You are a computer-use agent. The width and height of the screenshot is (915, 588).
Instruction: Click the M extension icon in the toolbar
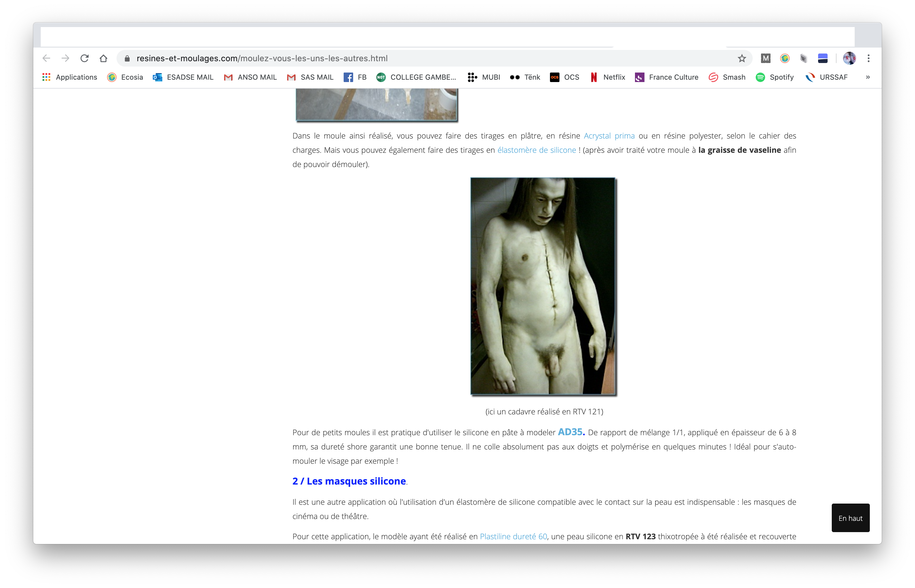(x=765, y=59)
